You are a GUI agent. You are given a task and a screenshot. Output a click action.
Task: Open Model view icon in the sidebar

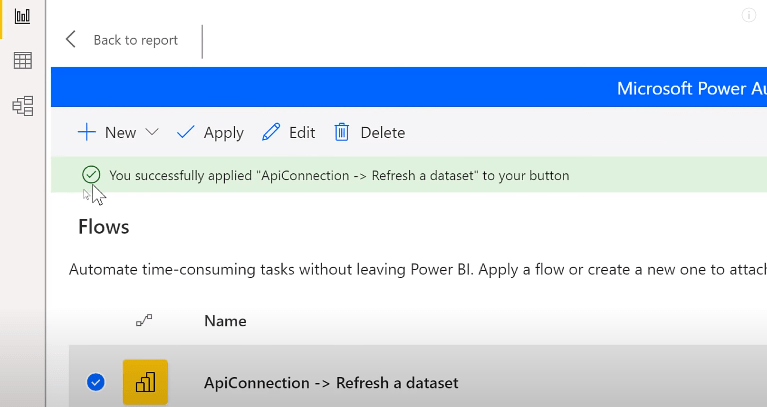23,106
